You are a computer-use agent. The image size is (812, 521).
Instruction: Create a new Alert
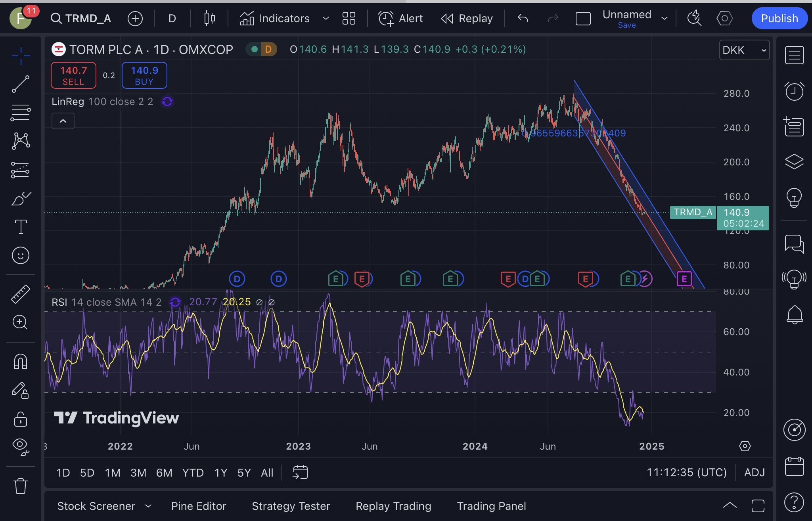point(400,18)
